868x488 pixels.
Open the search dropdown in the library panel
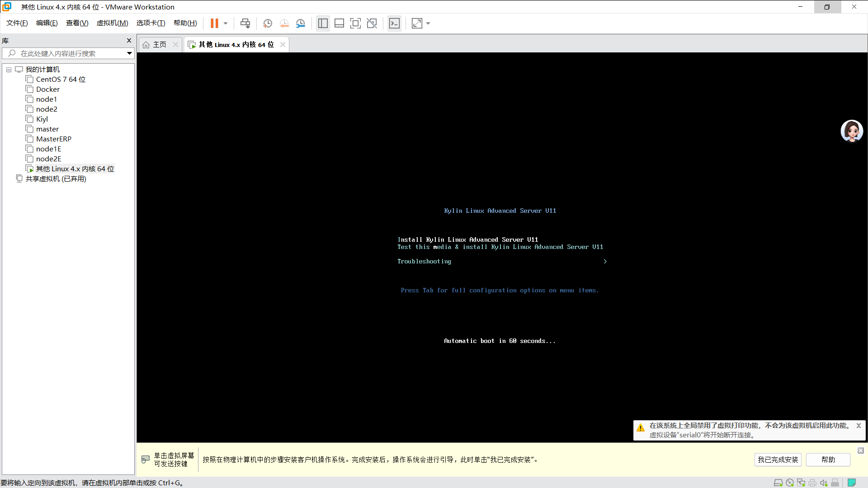[129, 53]
